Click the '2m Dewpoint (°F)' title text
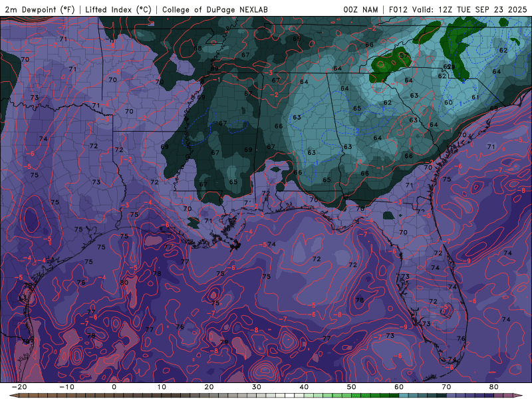532x399 pixels. [40, 9]
